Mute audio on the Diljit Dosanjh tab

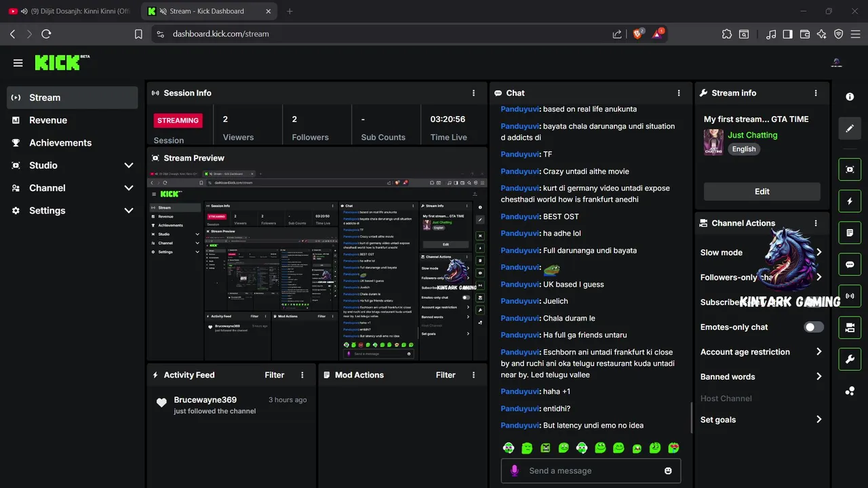point(25,11)
